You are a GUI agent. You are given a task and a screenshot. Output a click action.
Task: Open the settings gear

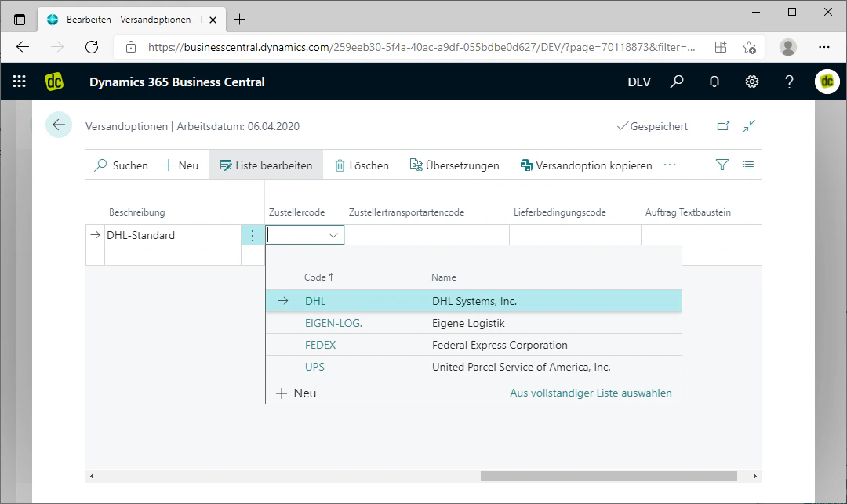tap(752, 82)
